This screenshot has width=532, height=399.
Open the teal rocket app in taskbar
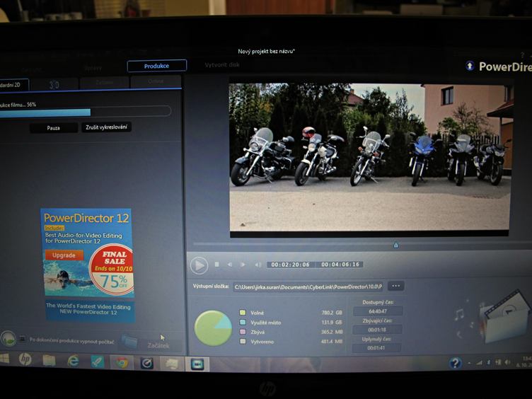pyautogui.click(x=98, y=362)
